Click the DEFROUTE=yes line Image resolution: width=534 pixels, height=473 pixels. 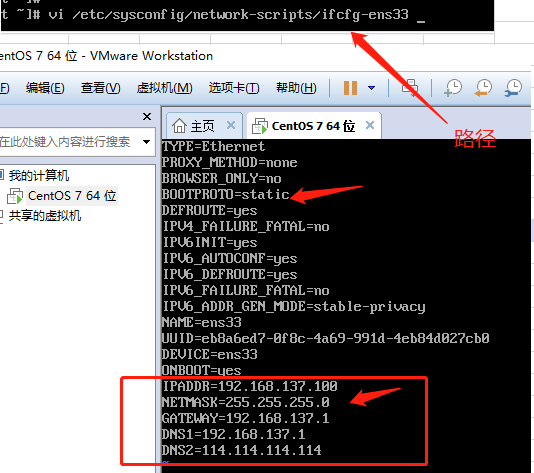tap(209, 210)
